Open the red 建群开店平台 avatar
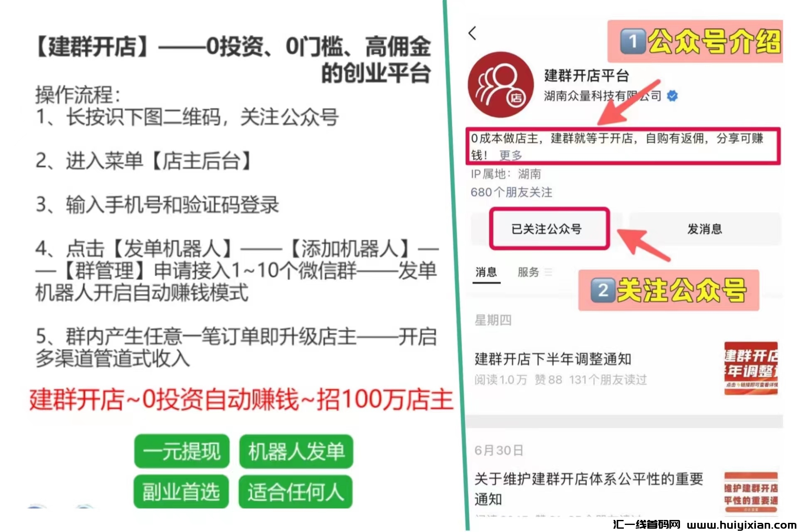The width and height of the screenshot is (798, 532). [500, 85]
